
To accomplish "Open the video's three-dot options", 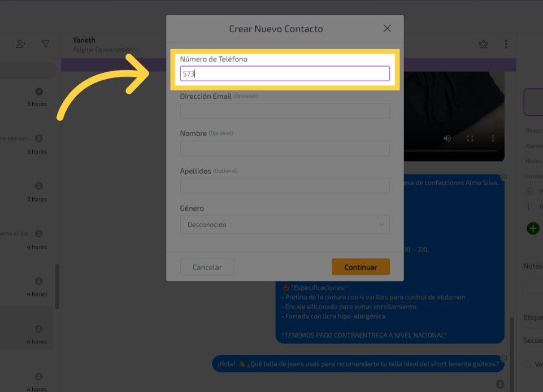I will 493,138.
